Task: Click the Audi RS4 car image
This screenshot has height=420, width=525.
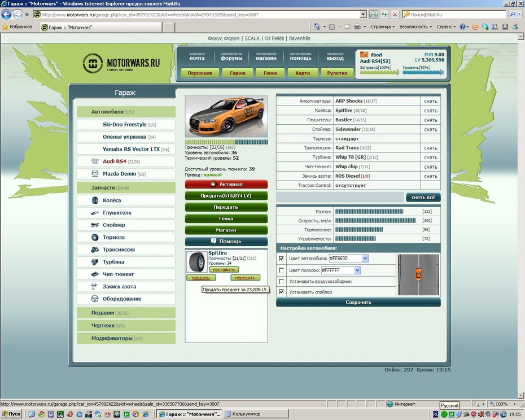Action: pos(226,116)
